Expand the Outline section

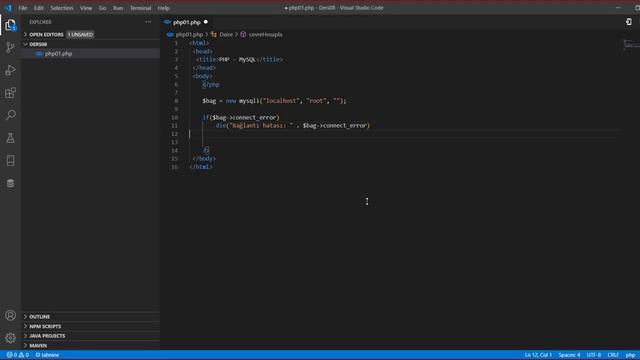91,317
